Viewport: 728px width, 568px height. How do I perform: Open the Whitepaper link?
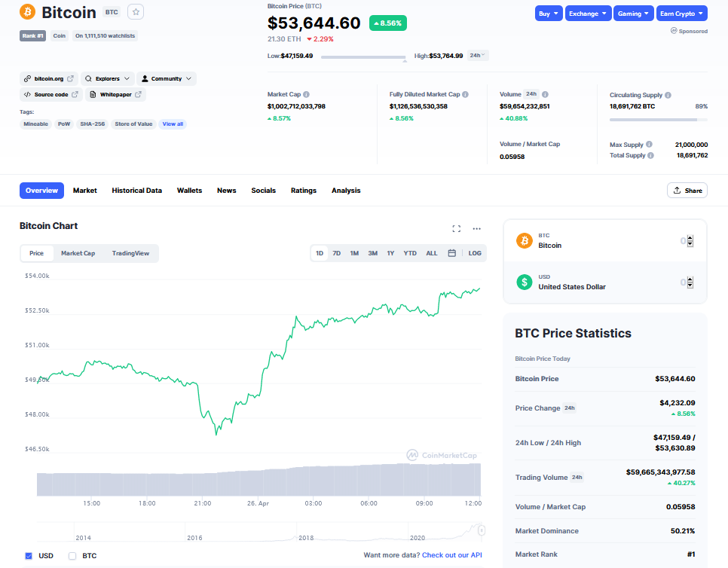115,94
